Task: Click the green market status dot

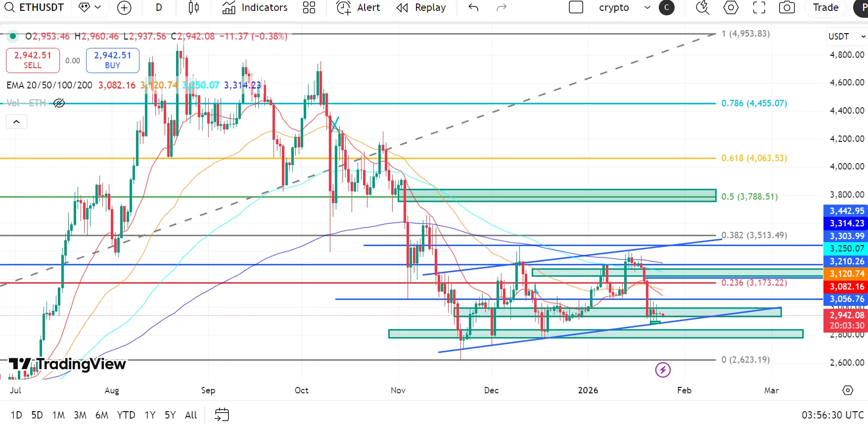Action: (x=13, y=36)
